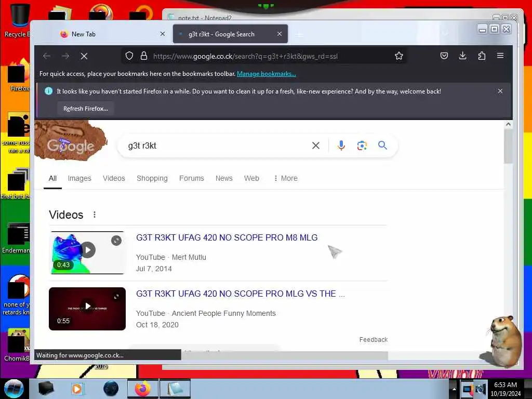Viewport: 532px width, 399px height.
Task: Select the All results tab
Action: point(52,179)
